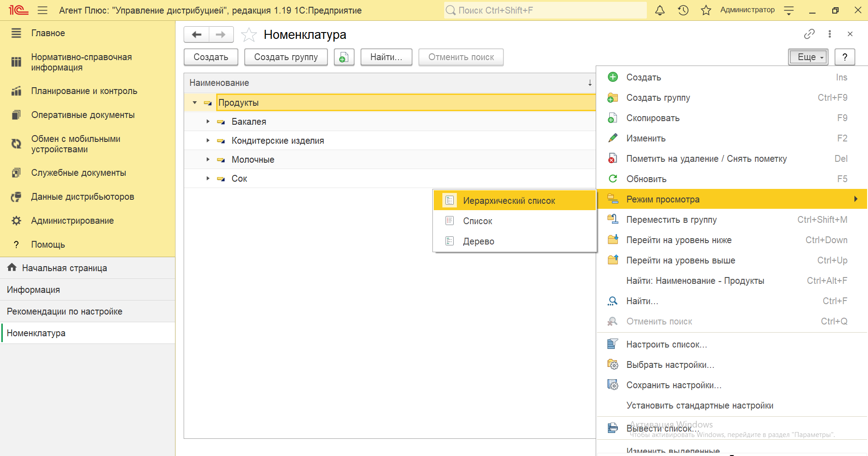Click the copy item toolbar icon

click(x=344, y=57)
